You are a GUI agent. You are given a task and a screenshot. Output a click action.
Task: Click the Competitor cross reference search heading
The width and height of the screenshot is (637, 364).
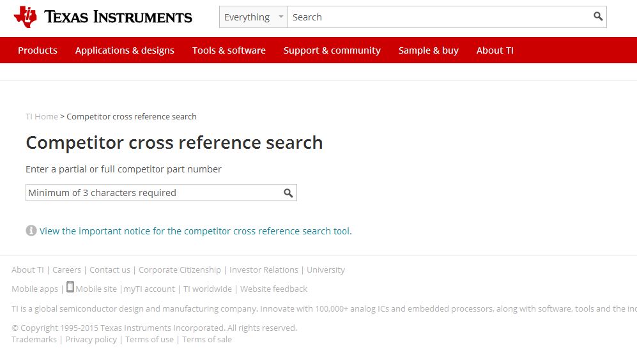[x=174, y=142]
